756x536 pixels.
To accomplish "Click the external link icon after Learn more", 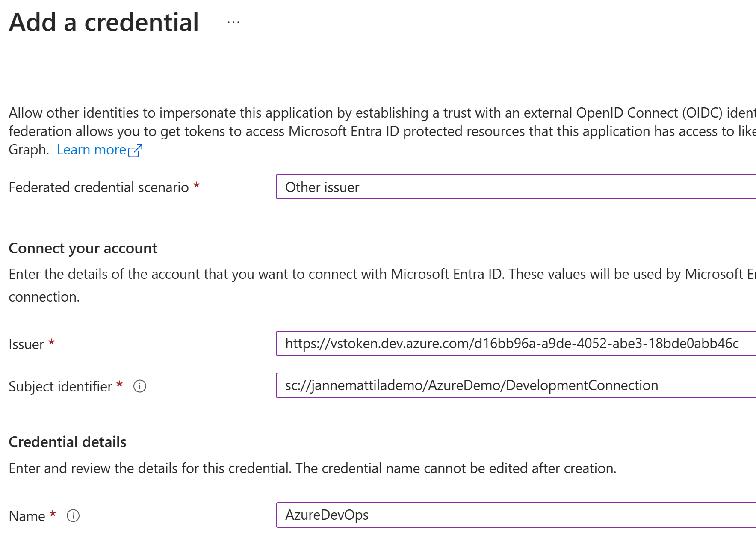I will click(x=135, y=151).
